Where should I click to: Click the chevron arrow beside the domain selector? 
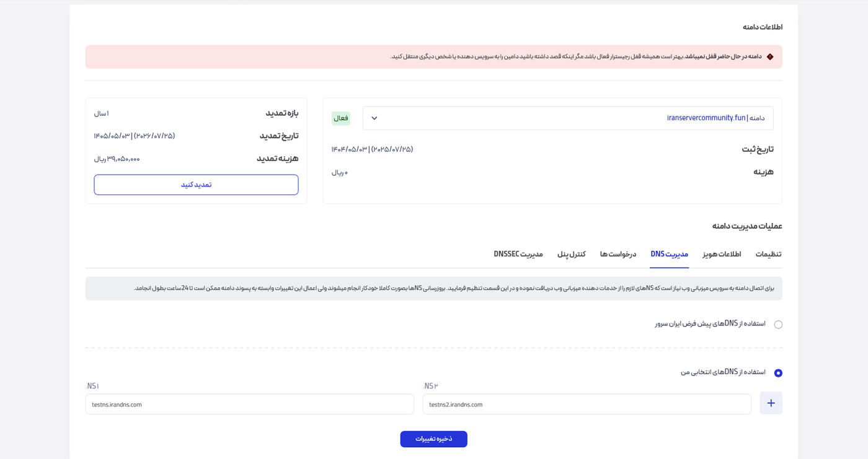pos(373,118)
